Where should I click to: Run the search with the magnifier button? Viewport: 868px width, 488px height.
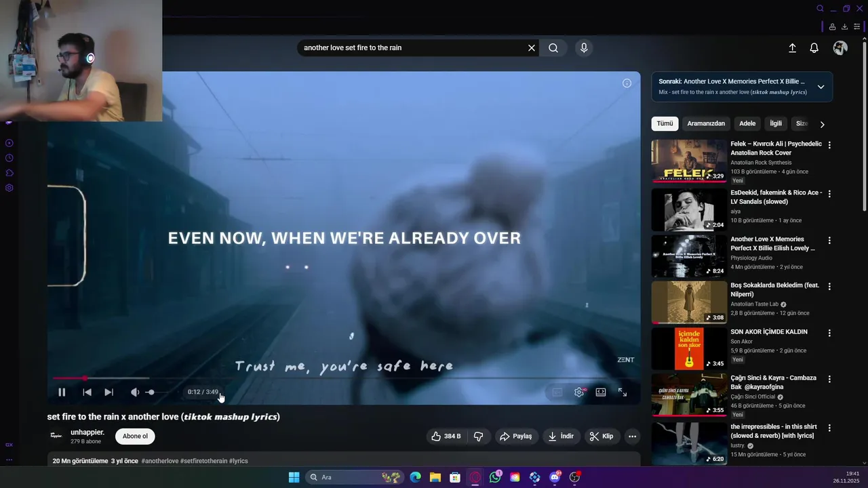coord(553,47)
